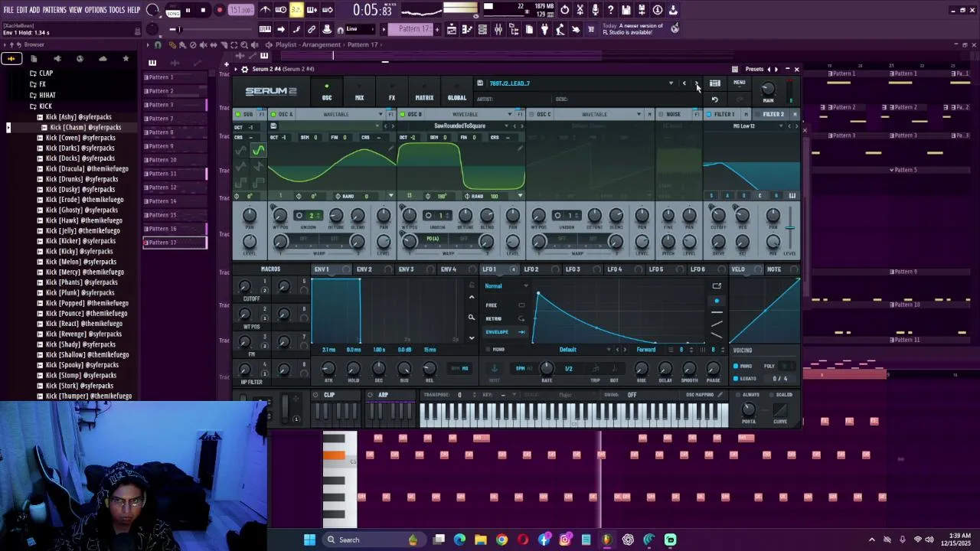The height and width of the screenshot is (551, 980).
Task: Click the Serum MENU button
Action: (740, 83)
